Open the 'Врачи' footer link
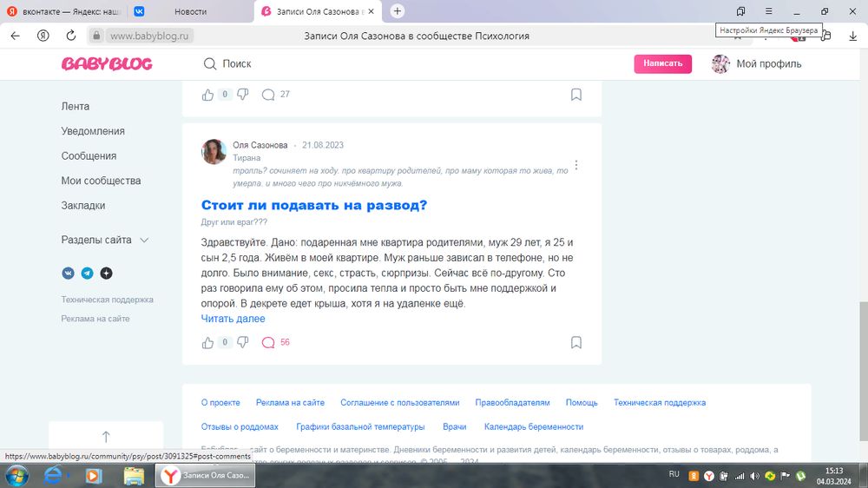The height and width of the screenshot is (488, 868). [x=455, y=427]
